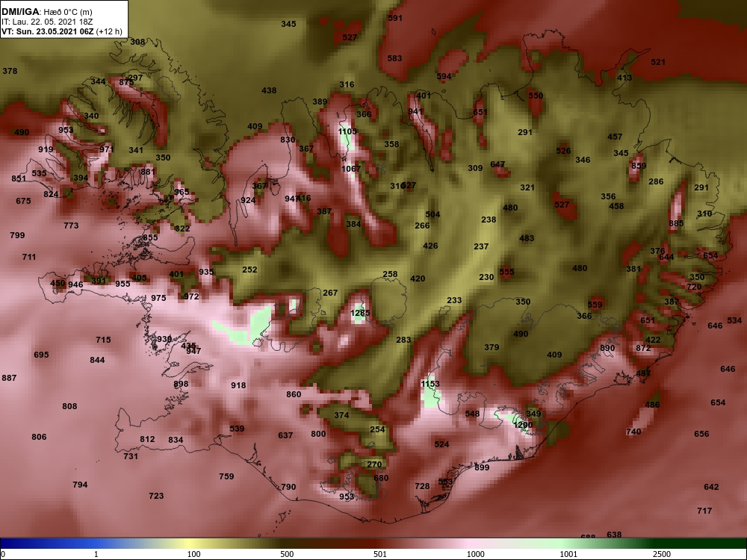Pick the map value 885
The image size is (747, 560).
[x=676, y=223]
